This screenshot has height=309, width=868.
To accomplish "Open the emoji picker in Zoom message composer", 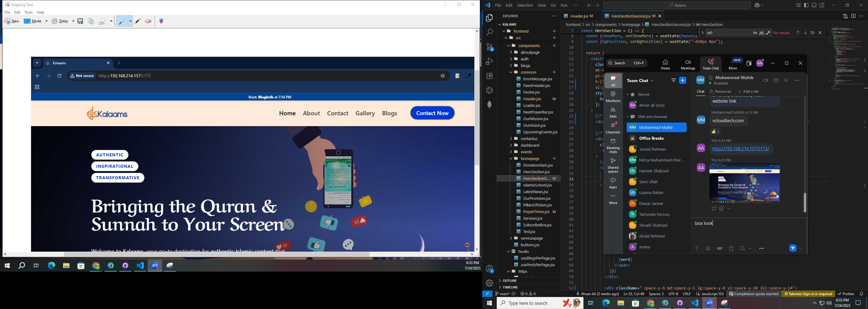I will coord(708,248).
